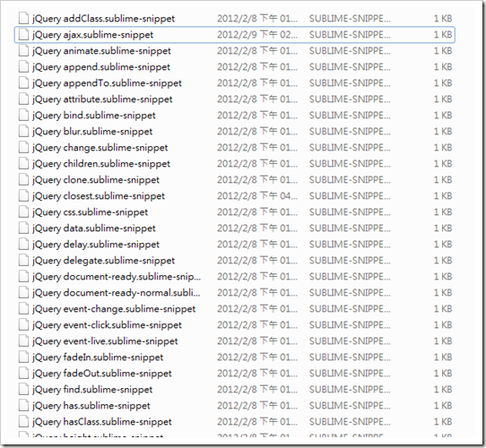Select the jQuery children.sublime-snippet file icon
Viewport: 486px width, 448px height.
point(24,163)
